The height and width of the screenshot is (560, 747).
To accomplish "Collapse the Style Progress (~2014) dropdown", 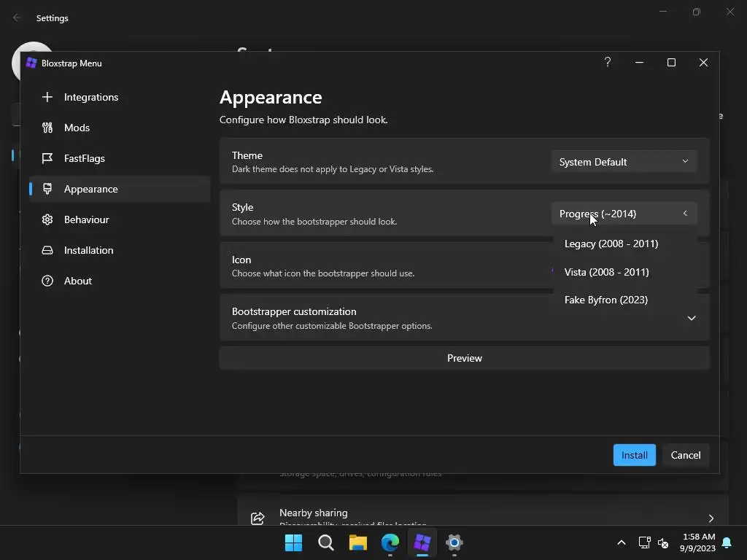I will coord(624,214).
